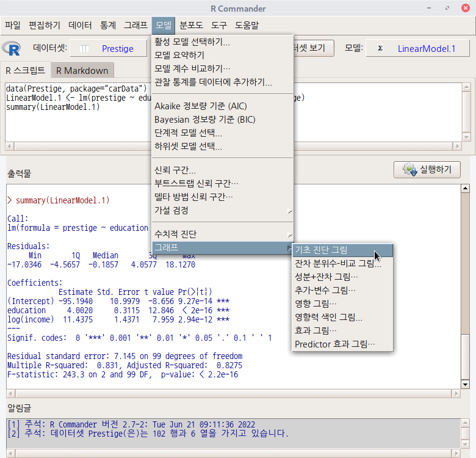Screen dimensions: 476x458
Task: Expand the 수치적 진단 submenu
Action: tap(223, 234)
